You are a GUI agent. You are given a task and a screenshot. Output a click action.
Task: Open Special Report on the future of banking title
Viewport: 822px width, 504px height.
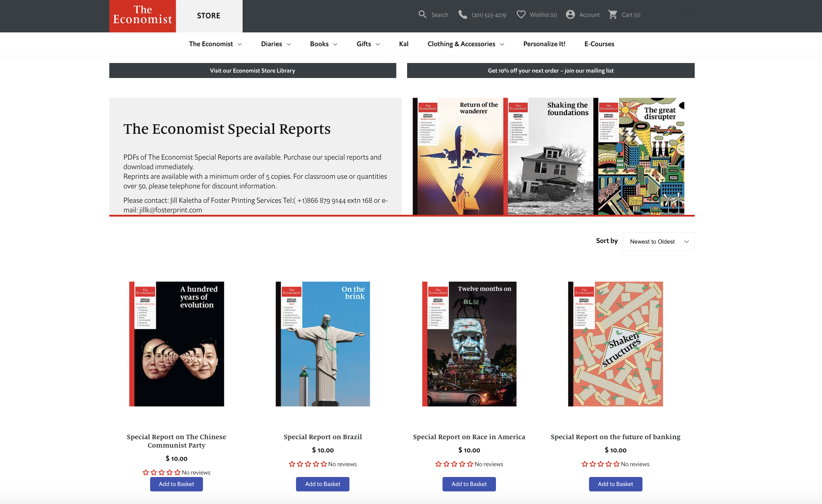[615, 437]
